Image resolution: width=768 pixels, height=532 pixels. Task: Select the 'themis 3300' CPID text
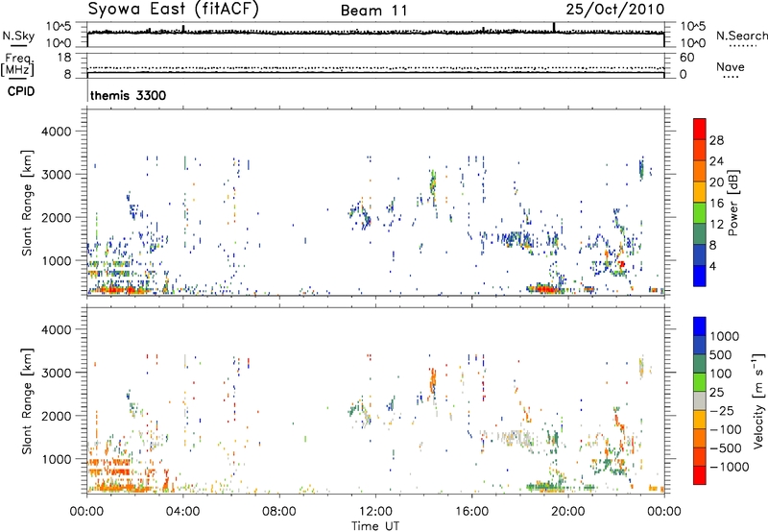129,95
